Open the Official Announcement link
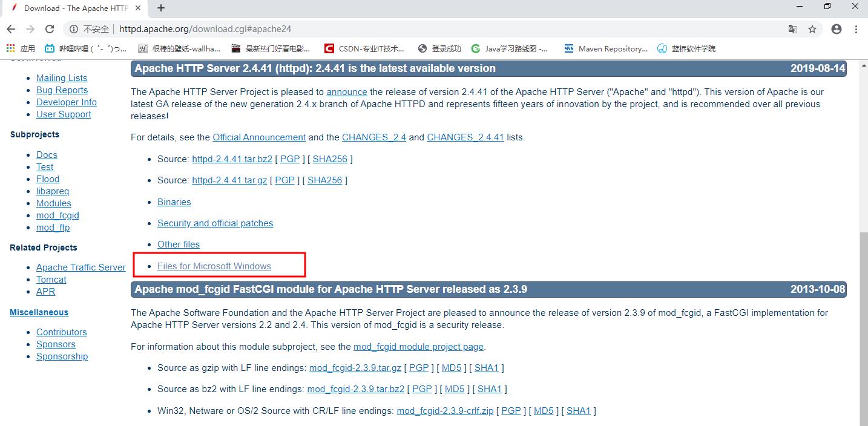 pos(259,137)
